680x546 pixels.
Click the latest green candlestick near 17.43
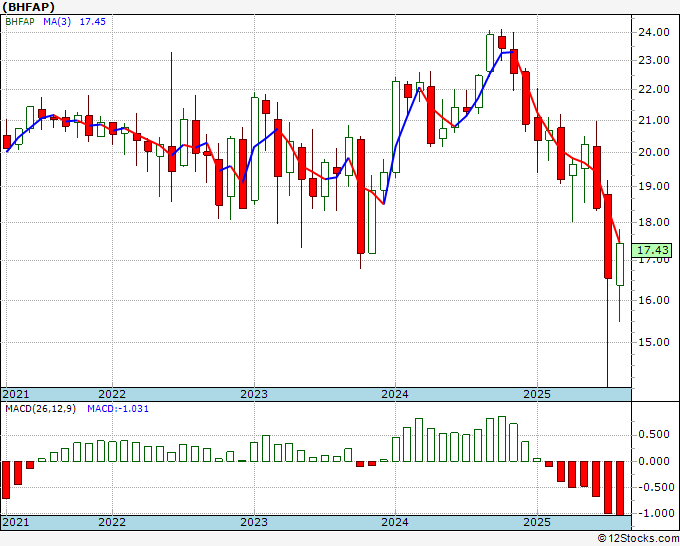[620, 264]
